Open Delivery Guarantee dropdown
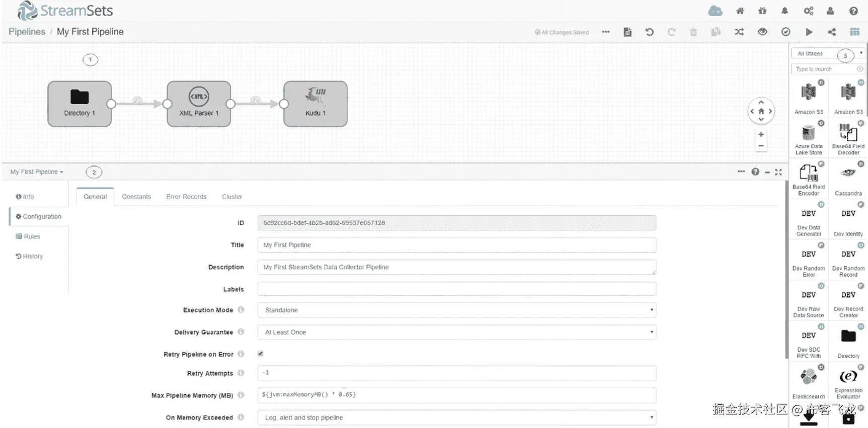Screen dimensions: 868x428 [x=456, y=332]
